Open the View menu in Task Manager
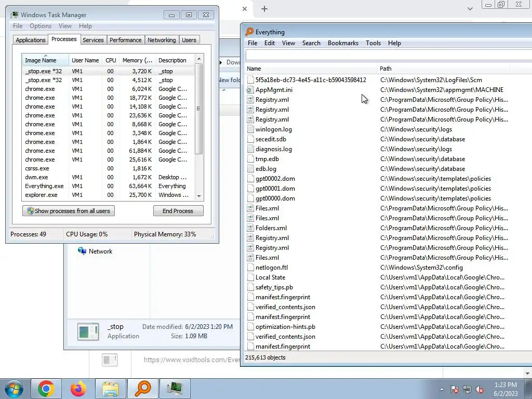 65,26
